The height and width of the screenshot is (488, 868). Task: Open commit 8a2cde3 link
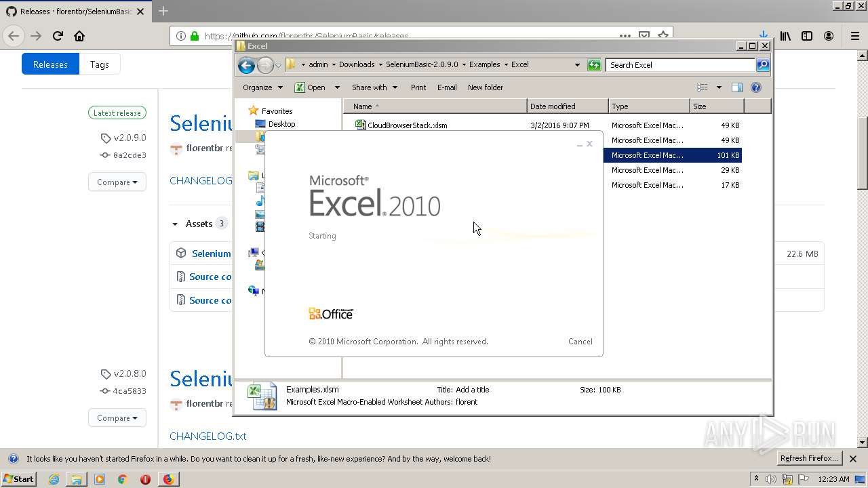click(x=130, y=155)
